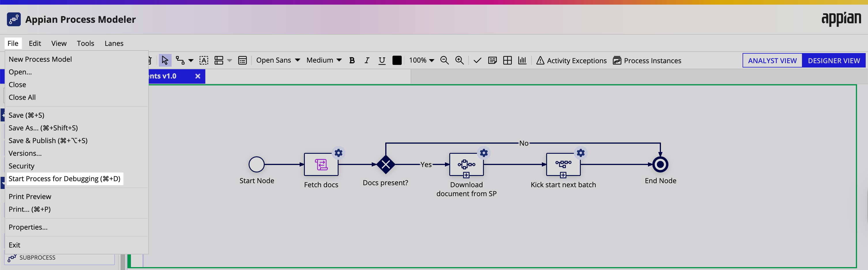Click the validate checkmark icon
The image size is (868, 270).
(477, 60)
